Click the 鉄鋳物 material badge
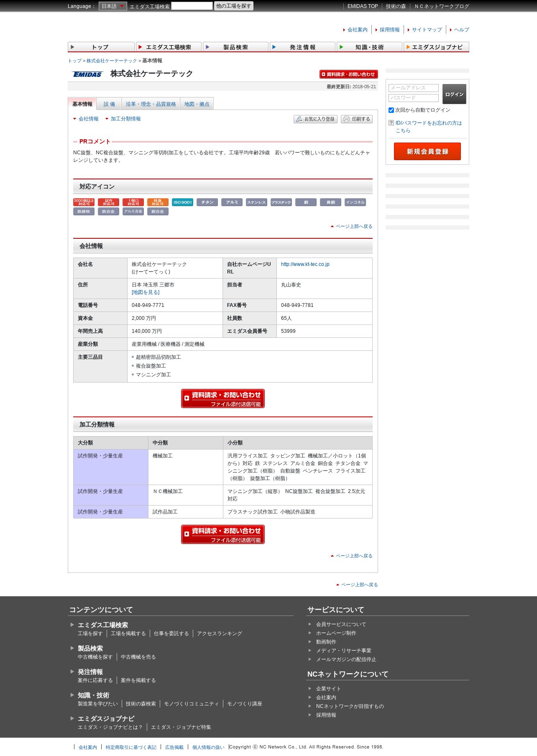 pyautogui.click(x=84, y=212)
